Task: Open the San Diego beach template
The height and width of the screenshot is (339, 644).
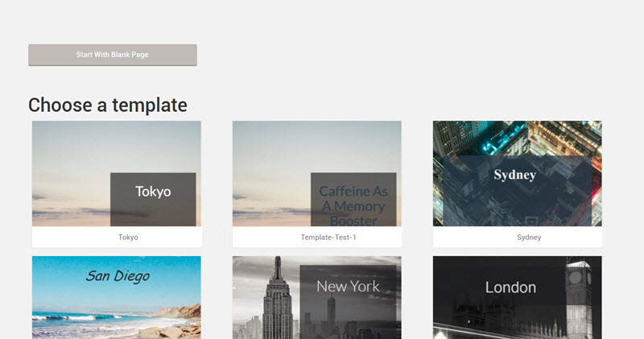Action: click(x=117, y=297)
